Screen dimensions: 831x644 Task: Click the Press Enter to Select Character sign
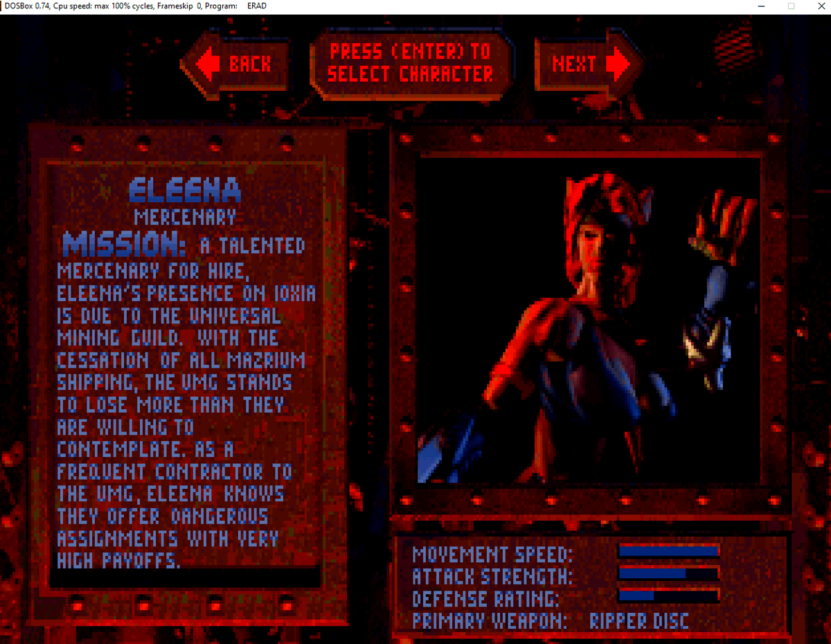[411, 63]
